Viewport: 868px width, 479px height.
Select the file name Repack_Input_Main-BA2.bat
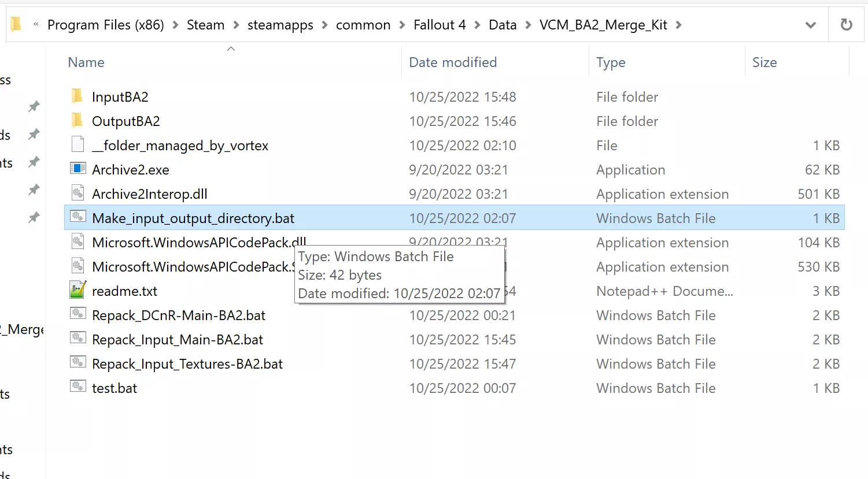pos(178,339)
